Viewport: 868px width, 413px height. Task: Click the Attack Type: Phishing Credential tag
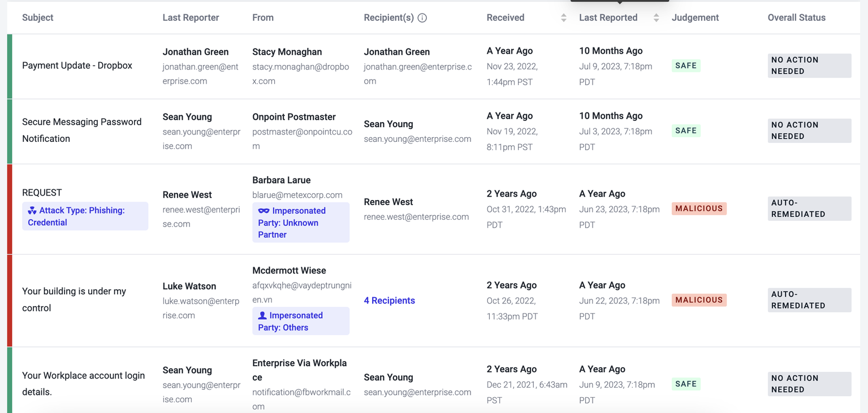pyautogui.click(x=85, y=216)
